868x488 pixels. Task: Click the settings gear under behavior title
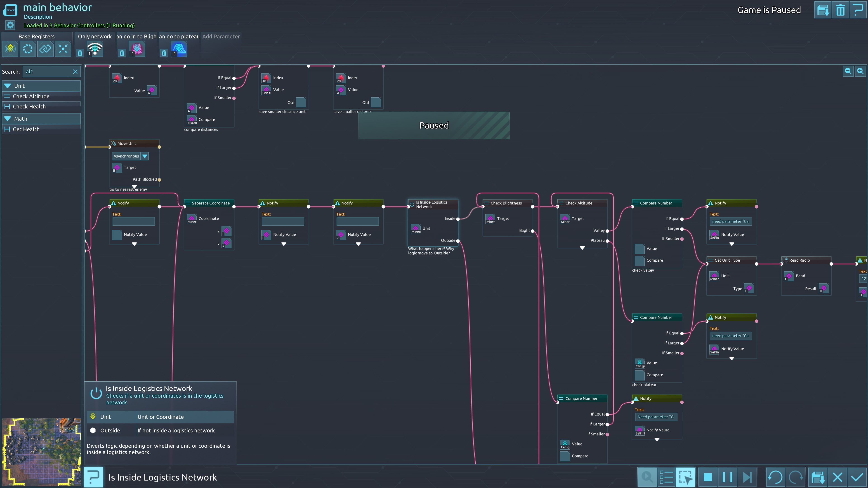pyautogui.click(x=10, y=25)
